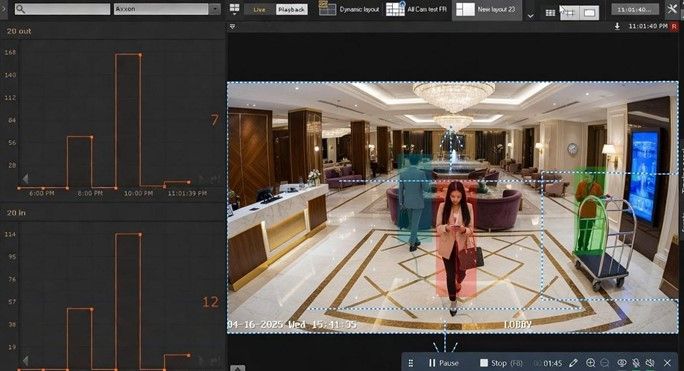This screenshot has height=371, width=684.
Task: Open the Axxon server dropdown
Action: 167,9
